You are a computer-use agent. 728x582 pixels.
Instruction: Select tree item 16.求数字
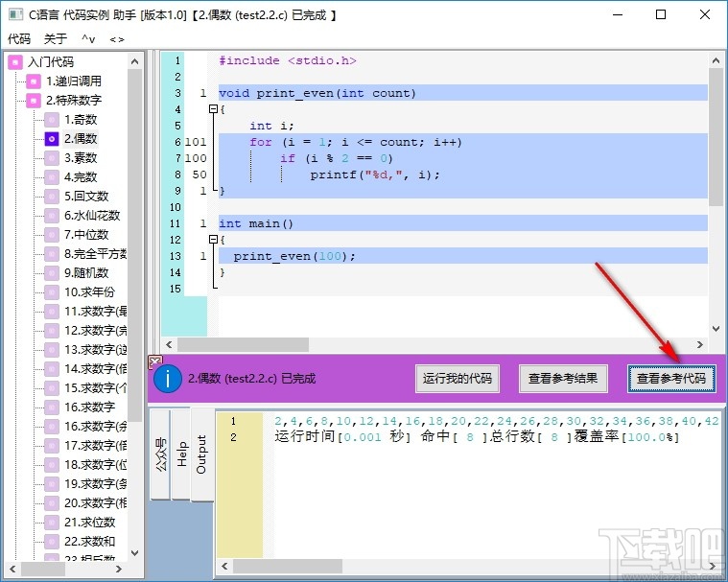(89, 407)
